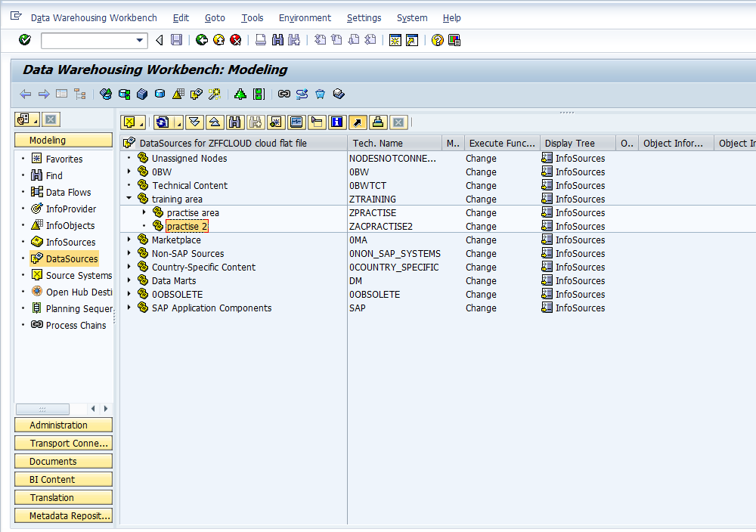Click the InfoSources icon beside 0BW row

coord(546,172)
